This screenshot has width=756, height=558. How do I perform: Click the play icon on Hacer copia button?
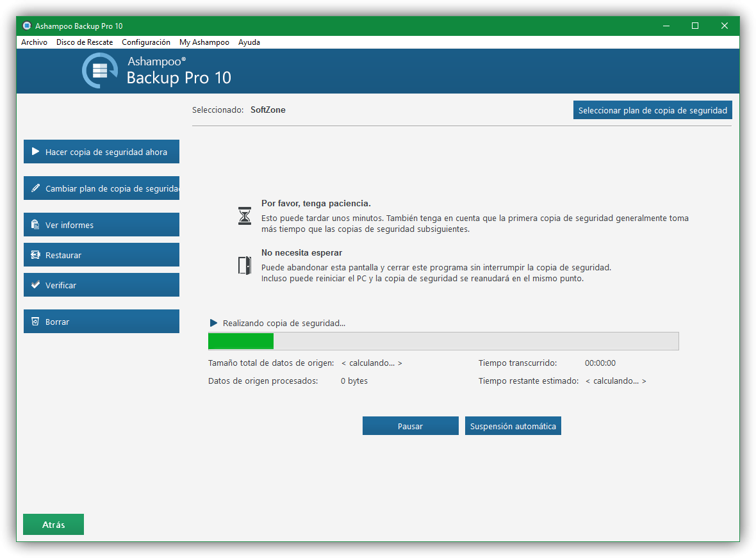click(35, 151)
